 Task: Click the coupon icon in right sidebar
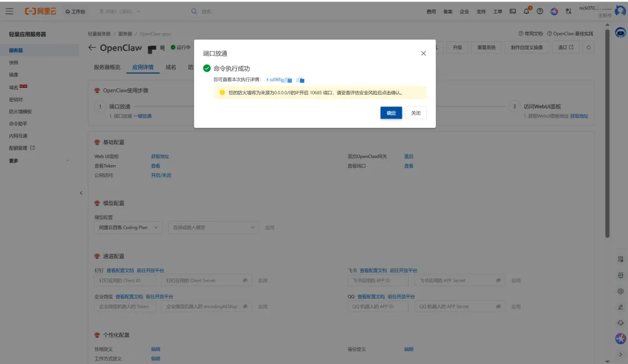[x=620, y=276]
